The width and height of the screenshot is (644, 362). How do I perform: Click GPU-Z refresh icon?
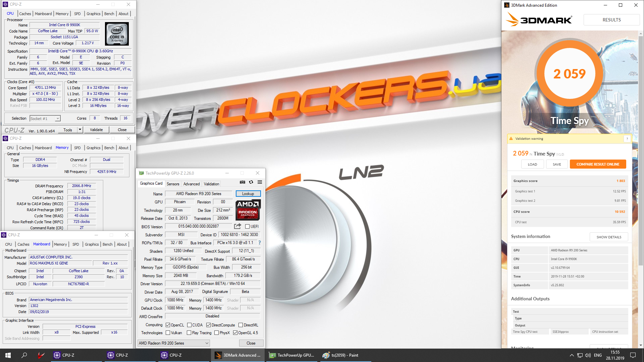click(x=251, y=182)
